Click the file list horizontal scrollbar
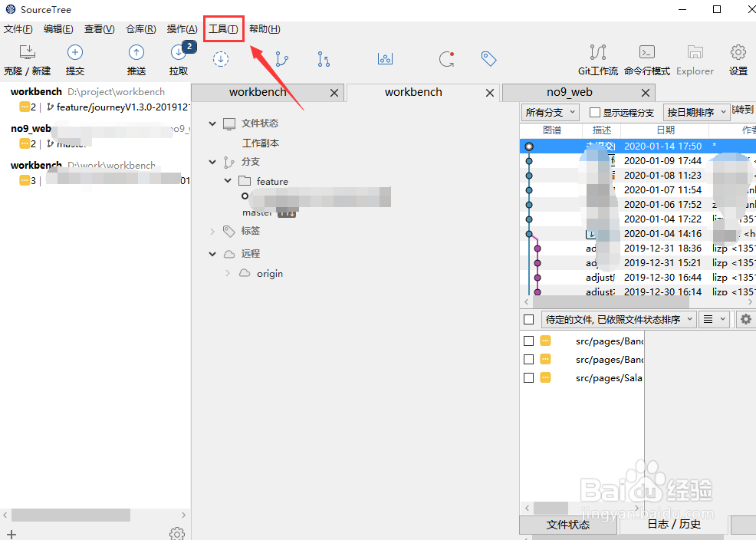756x540 pixels. tap(551, 509)
